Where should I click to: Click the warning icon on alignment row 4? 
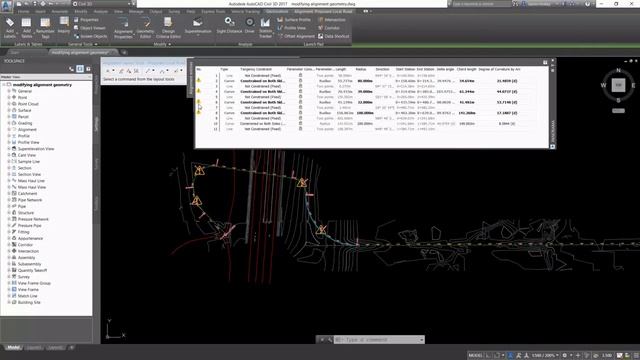pos(199,91)
